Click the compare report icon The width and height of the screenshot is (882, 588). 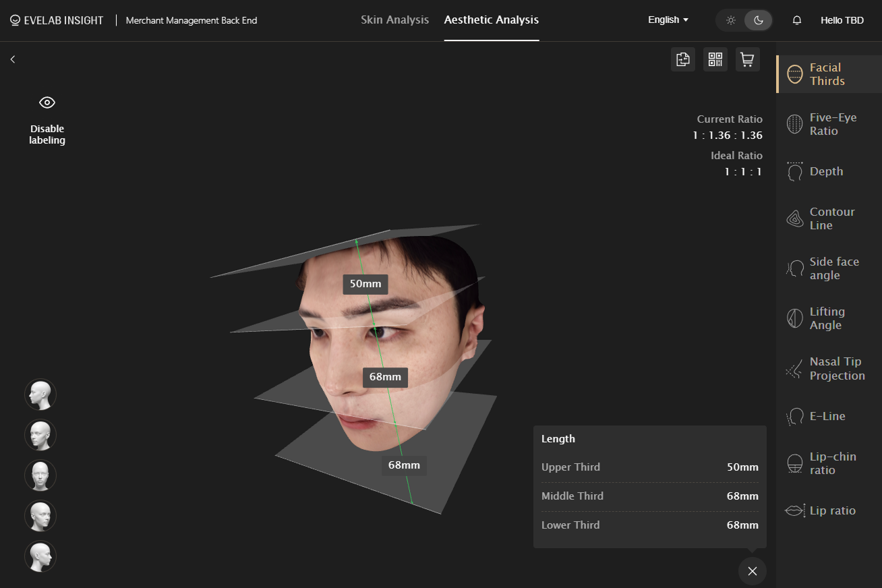tap(683, 59)
